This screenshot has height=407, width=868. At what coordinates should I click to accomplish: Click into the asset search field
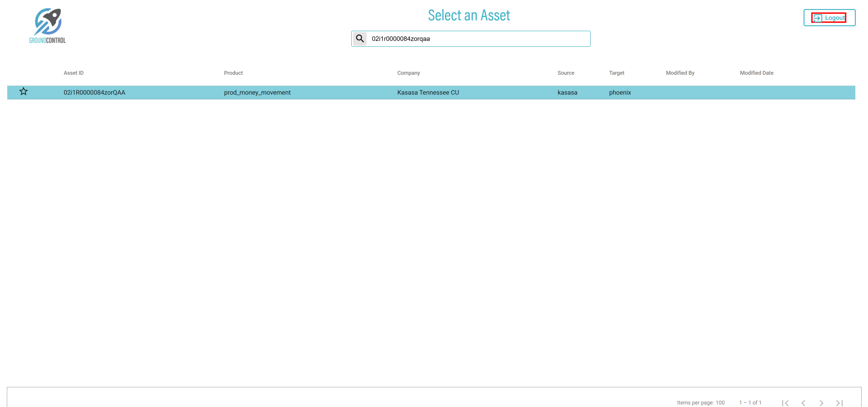tap(478, 39)
